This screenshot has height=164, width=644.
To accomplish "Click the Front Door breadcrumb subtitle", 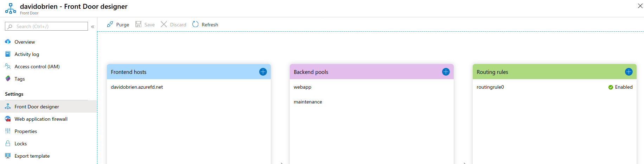I will 29,13.
